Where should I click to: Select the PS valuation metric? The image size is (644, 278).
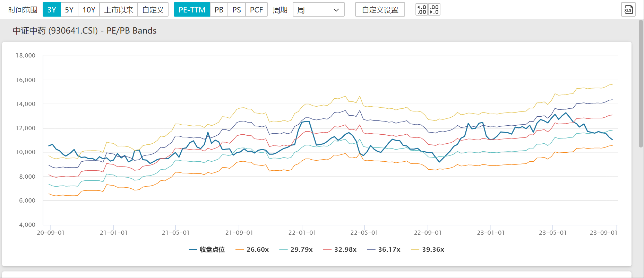(237, 10)
